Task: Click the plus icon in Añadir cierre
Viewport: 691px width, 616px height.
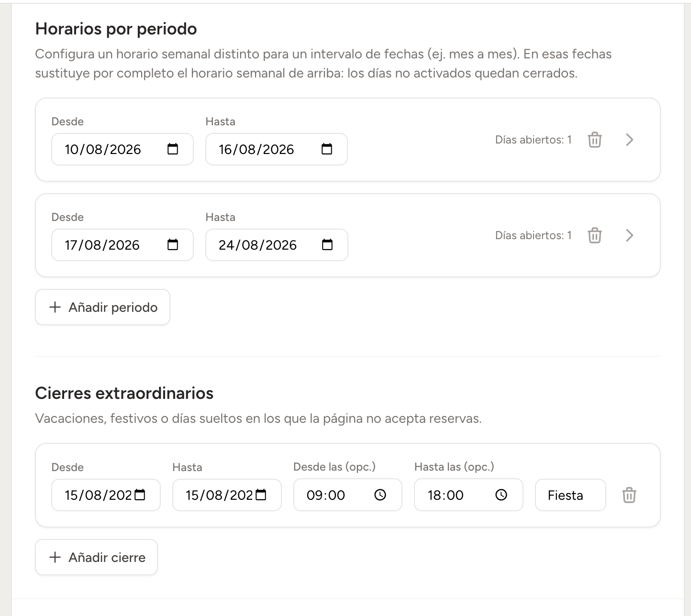Action: click(55, 557)
